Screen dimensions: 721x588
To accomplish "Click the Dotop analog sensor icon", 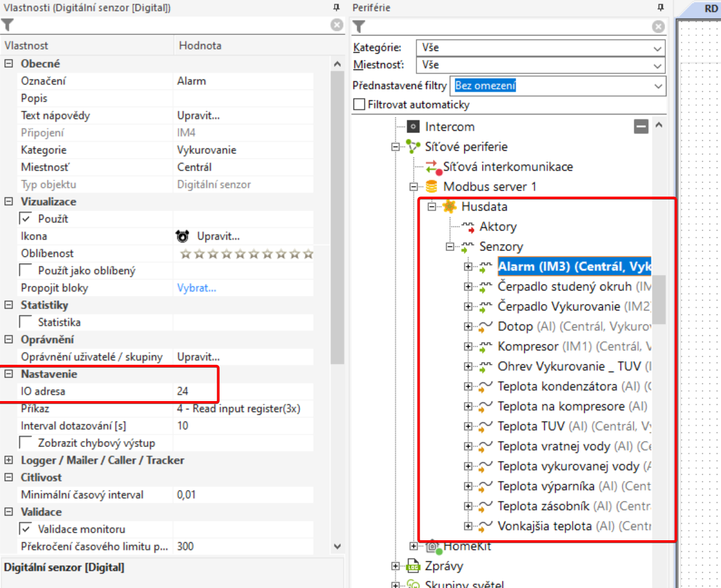I will coord(486,327).
